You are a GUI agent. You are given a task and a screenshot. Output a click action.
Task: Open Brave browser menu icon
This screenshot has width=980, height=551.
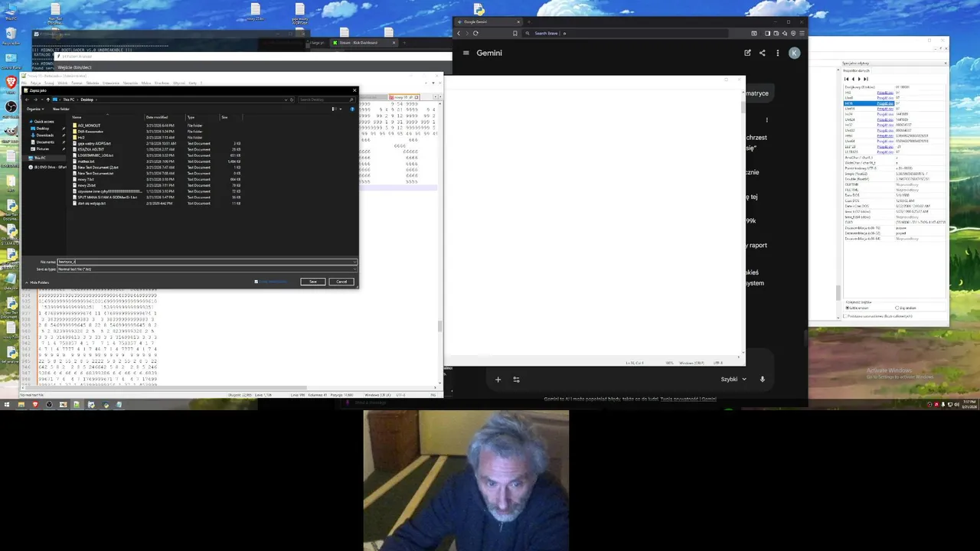802,33
